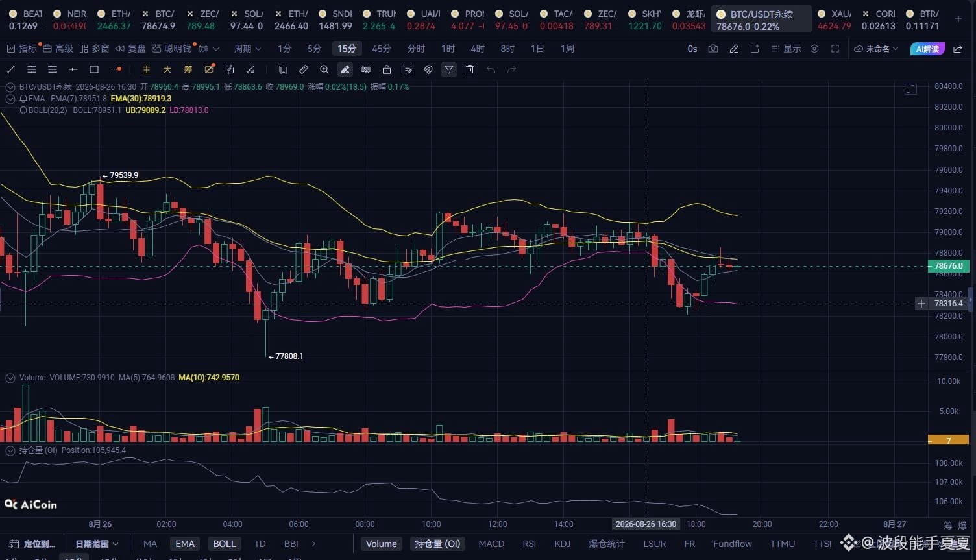Switch to the 5分 timeframe
The height and width of the screenshot is (560, 976).
315,49
